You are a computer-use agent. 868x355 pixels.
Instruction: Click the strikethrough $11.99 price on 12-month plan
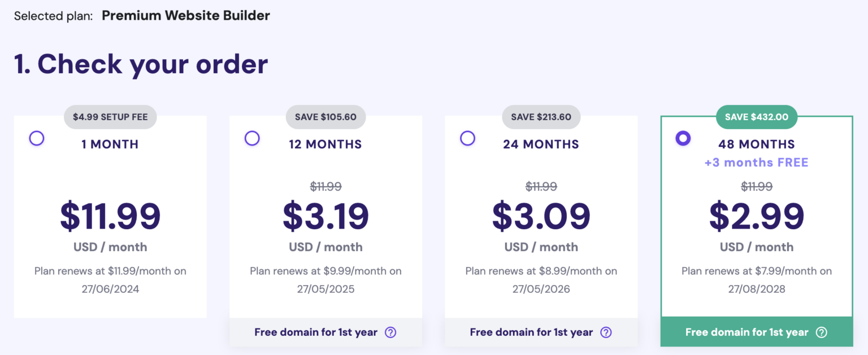(x=325, y=186)
